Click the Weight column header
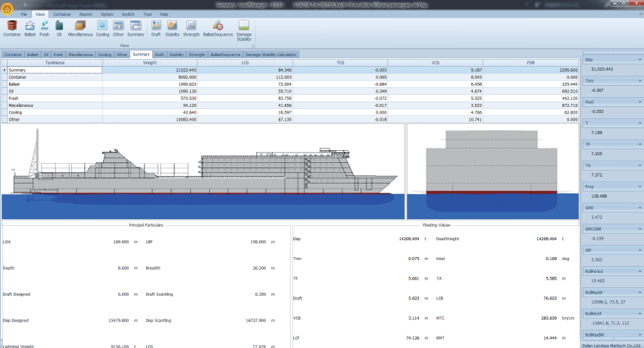The height and width of the screenshot is (348, 644). [x=150, y=64]
